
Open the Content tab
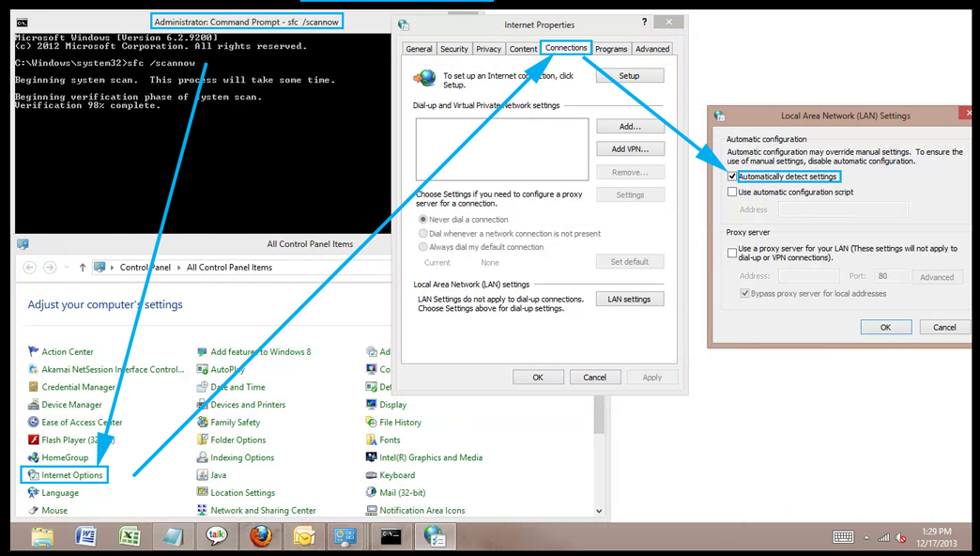(523, 49)
